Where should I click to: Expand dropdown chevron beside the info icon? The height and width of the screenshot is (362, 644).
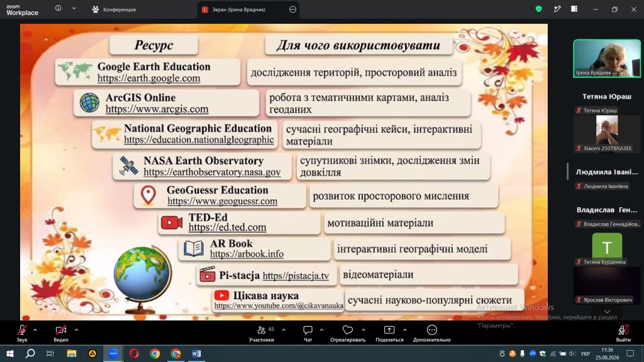pyautogui.click(x=74, y=8)
